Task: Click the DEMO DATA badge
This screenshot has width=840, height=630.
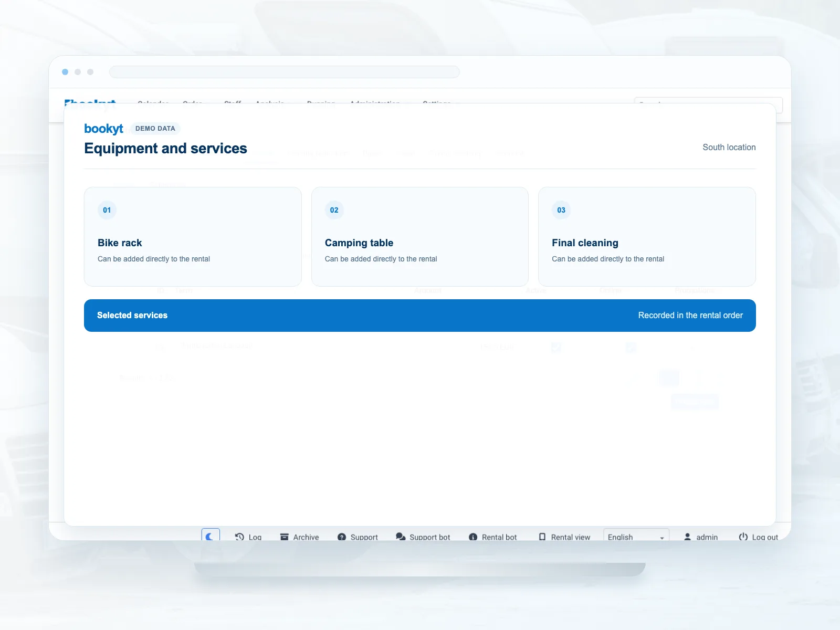Action: click(155, 129)
